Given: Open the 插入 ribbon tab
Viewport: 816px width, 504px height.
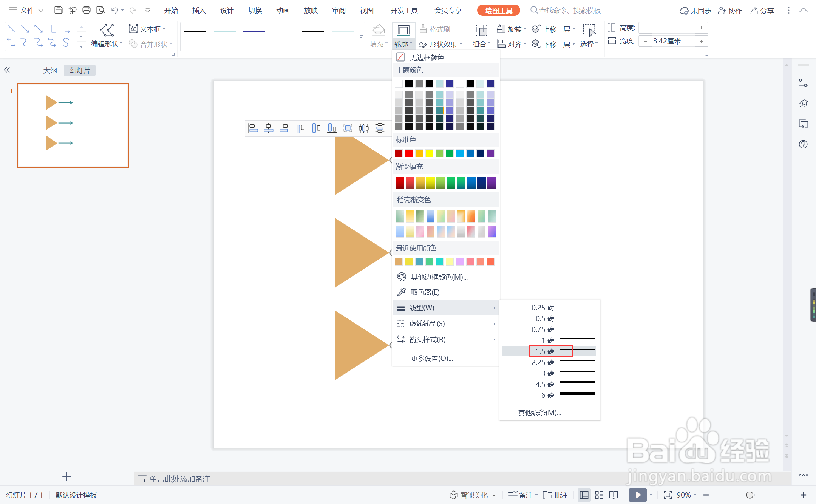Looking at the screenshot, I should [x=199, y=10].
